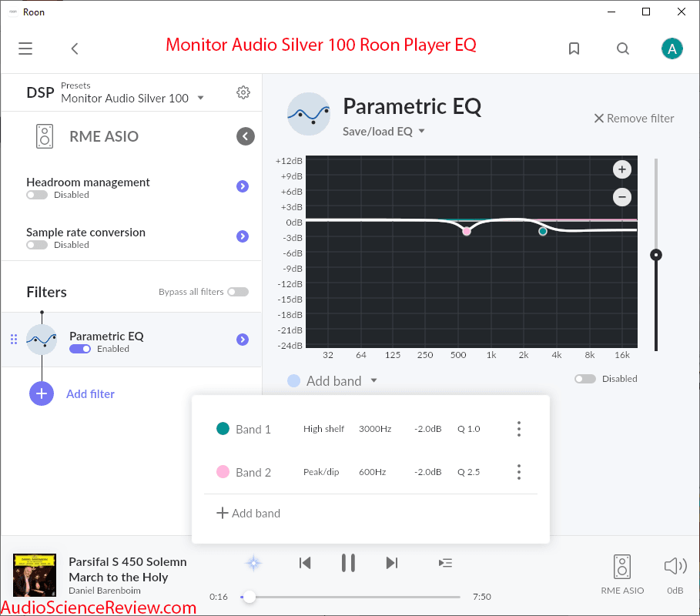700x616 pixels.
Task: Click the Sample rate conversion label
Action: pos(85,232)
